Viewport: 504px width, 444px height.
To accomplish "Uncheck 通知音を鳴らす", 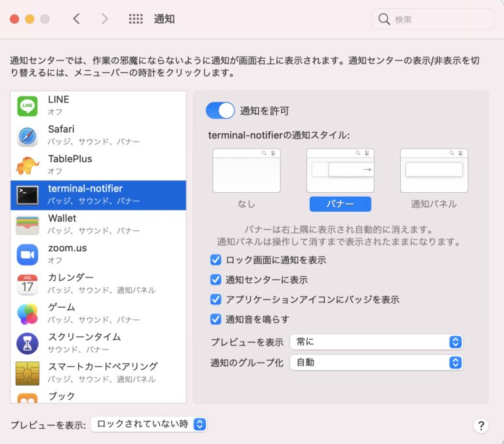I will (x=216, y=319).
